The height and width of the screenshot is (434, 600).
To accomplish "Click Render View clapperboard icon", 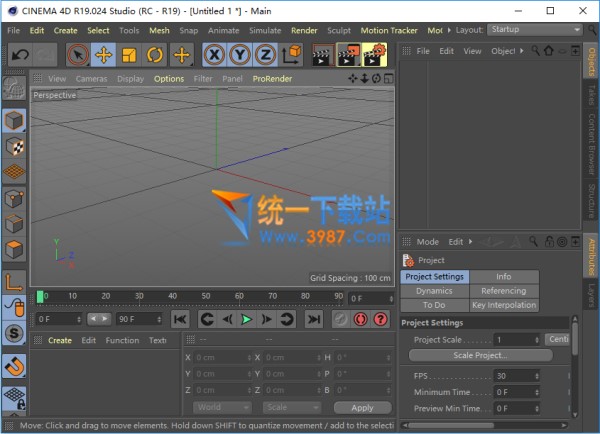I will [323, 55].
